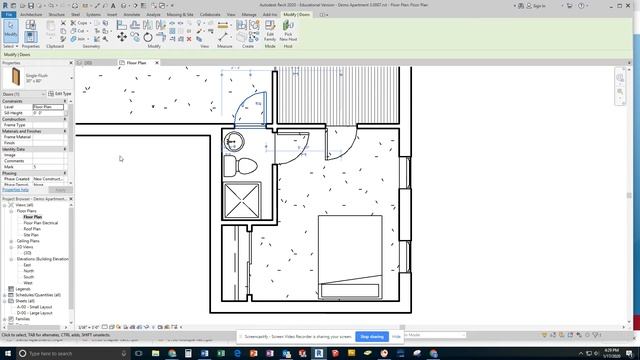Select the Modify tool in ribbon
The image size is (640, 360).
(11, 30)
